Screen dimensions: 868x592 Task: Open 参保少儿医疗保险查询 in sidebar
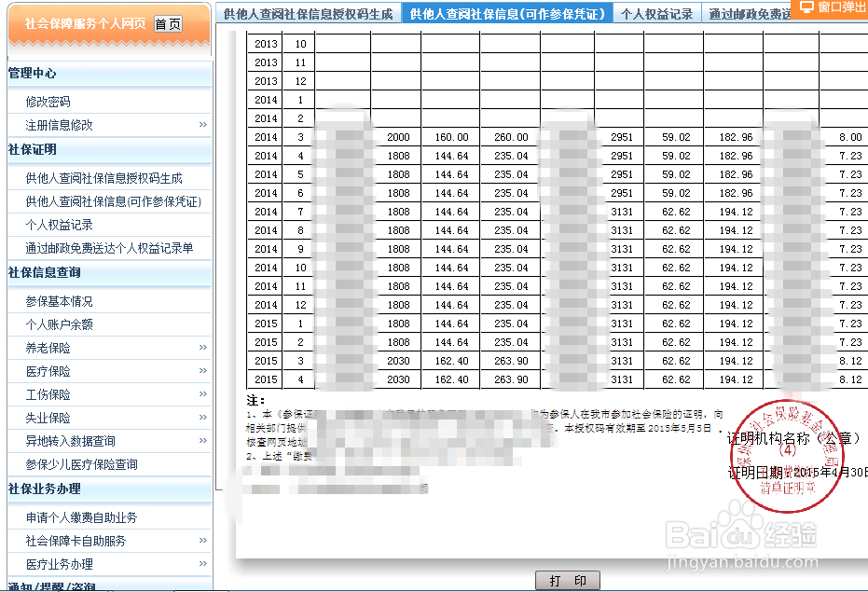click(x=81, y=464)
